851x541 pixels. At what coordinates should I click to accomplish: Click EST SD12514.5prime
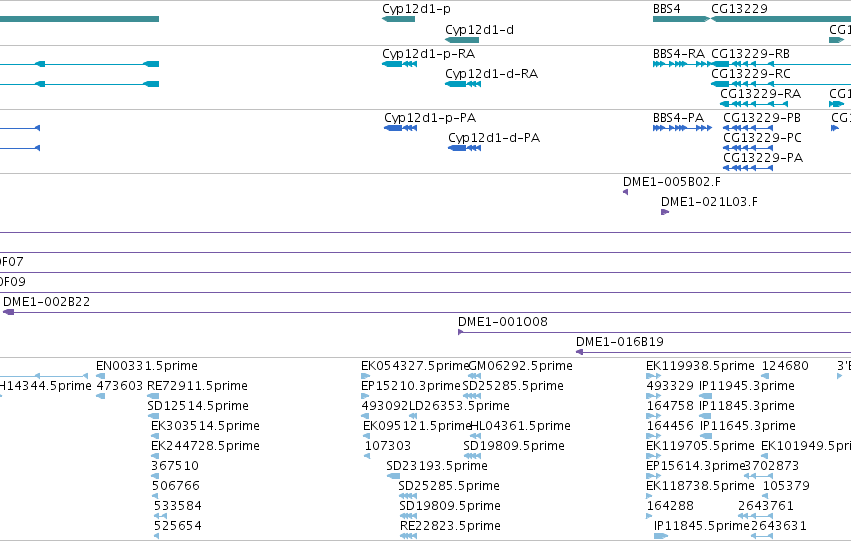198,406
